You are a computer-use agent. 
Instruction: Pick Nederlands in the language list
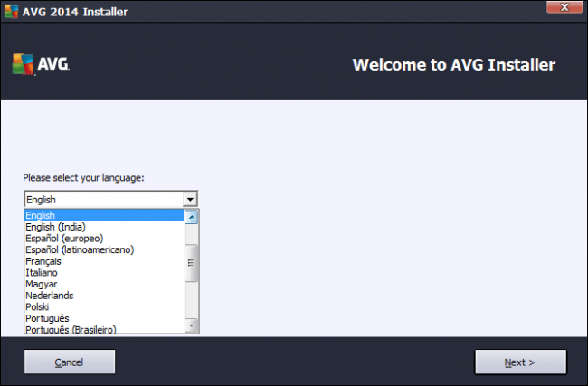[x=104, y=296]
